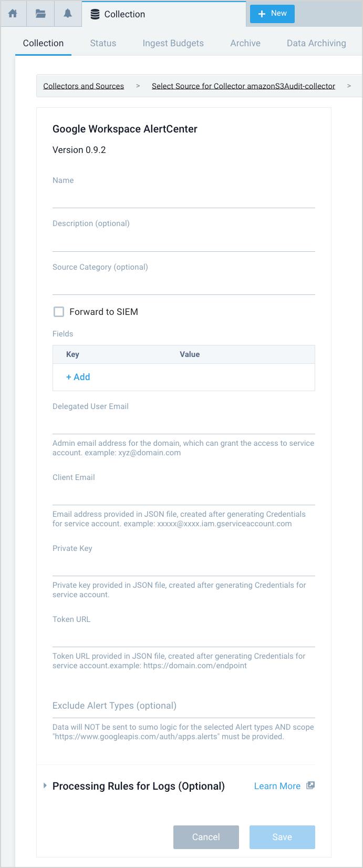Switch to the Status tab
The width and height of the screenshot is (363, 868).
coord(103,43)
